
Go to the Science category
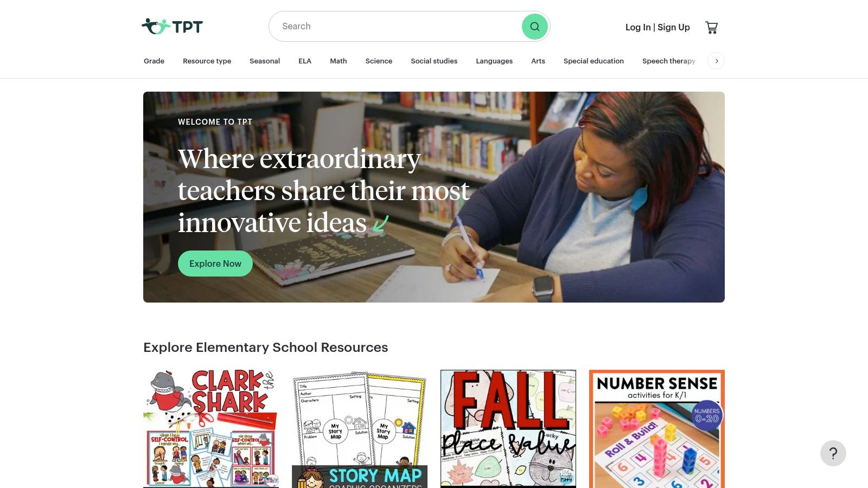(379, 61)
